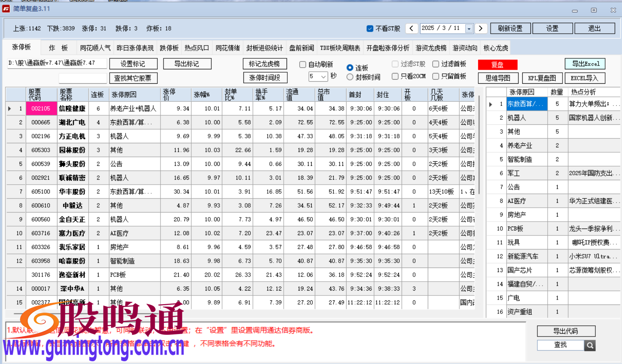The width and height of the screenshot is (622, 364).
Task: Open the refresh interval seconds dropdown
Action: [x=324, y=76]
